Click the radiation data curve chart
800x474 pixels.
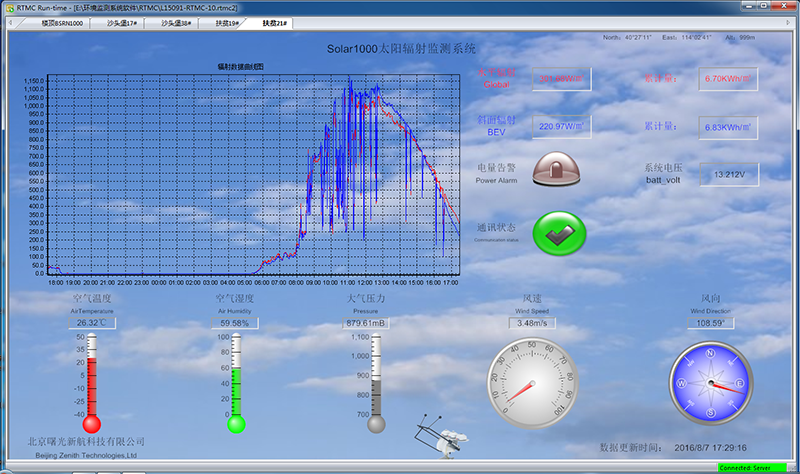pos(254,175)
